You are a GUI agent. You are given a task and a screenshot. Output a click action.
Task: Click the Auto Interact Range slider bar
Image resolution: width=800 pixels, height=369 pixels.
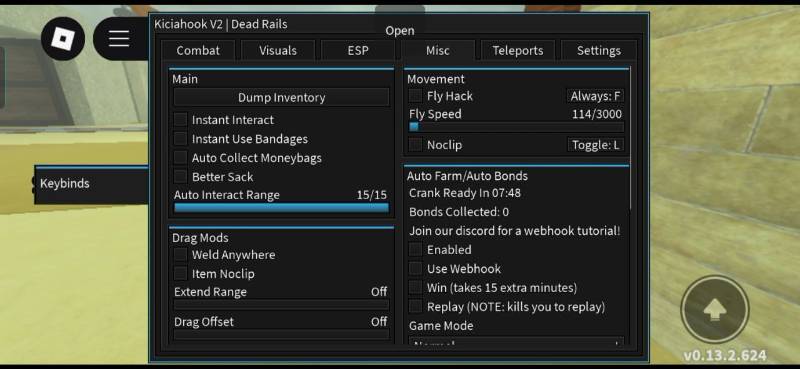tap(281, 207)
